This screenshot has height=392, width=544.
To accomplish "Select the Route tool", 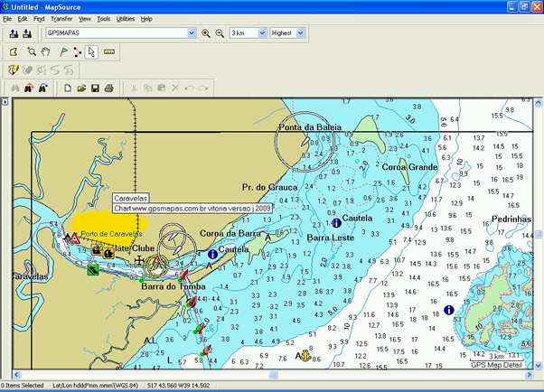I will click(x=77, y=52).
